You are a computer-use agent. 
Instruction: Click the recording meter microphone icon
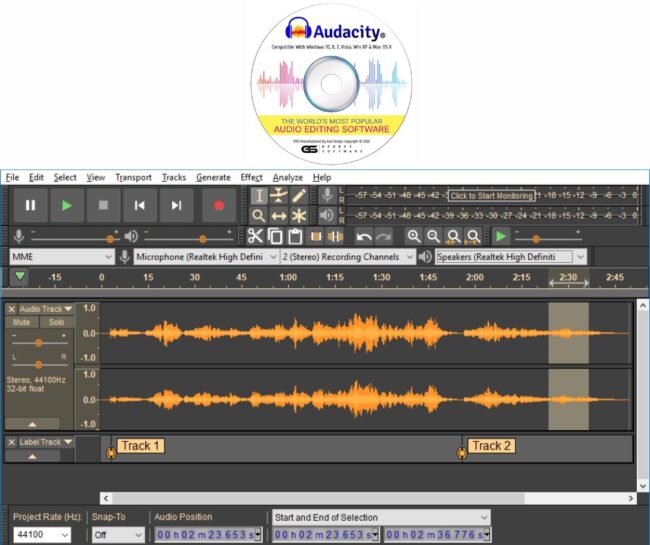click(x=327, y=195)
